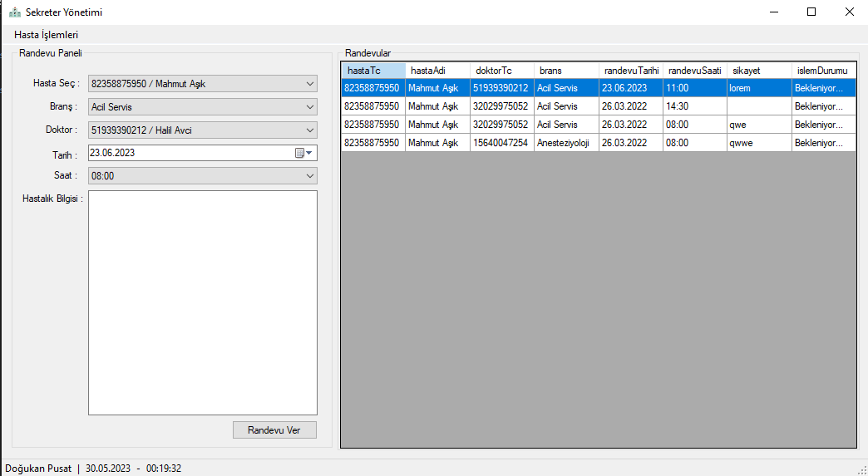The width and height of the screenshot is (868, 476).
Task: Select the doktorTc cell 51939390212
Action: click(x=502, y=88)
